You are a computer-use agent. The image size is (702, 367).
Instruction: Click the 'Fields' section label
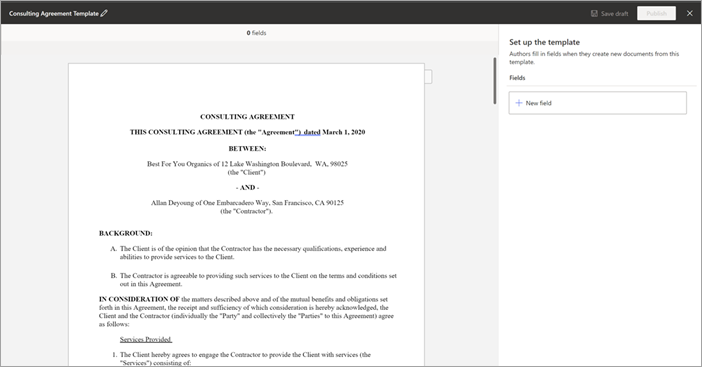(x=517, y=77)
